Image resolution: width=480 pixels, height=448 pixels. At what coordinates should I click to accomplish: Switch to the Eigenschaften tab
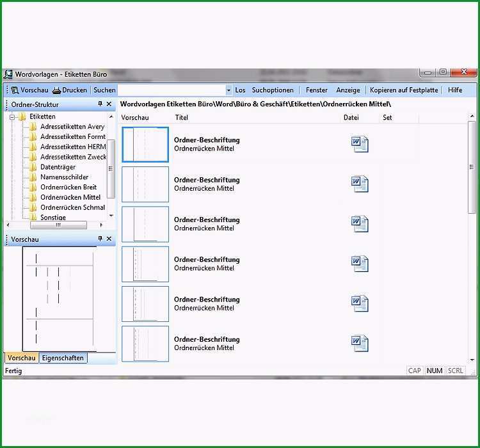63,358
